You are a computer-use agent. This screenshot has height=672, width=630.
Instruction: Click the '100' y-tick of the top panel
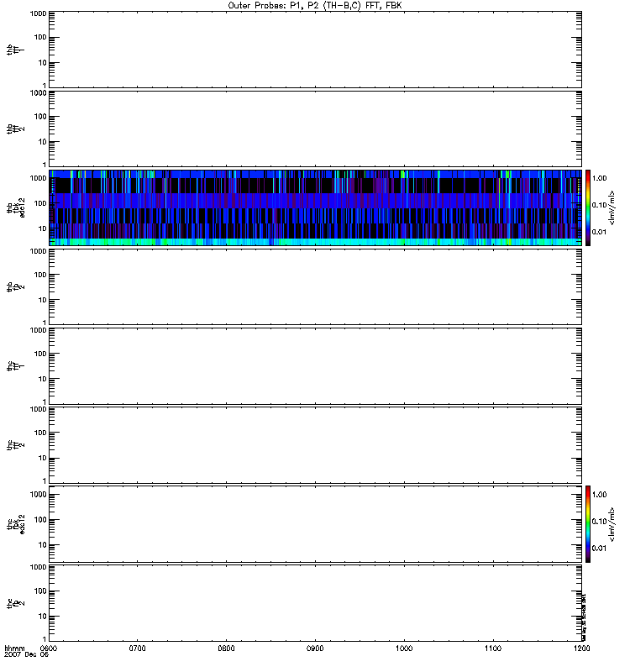click(40, 37)
